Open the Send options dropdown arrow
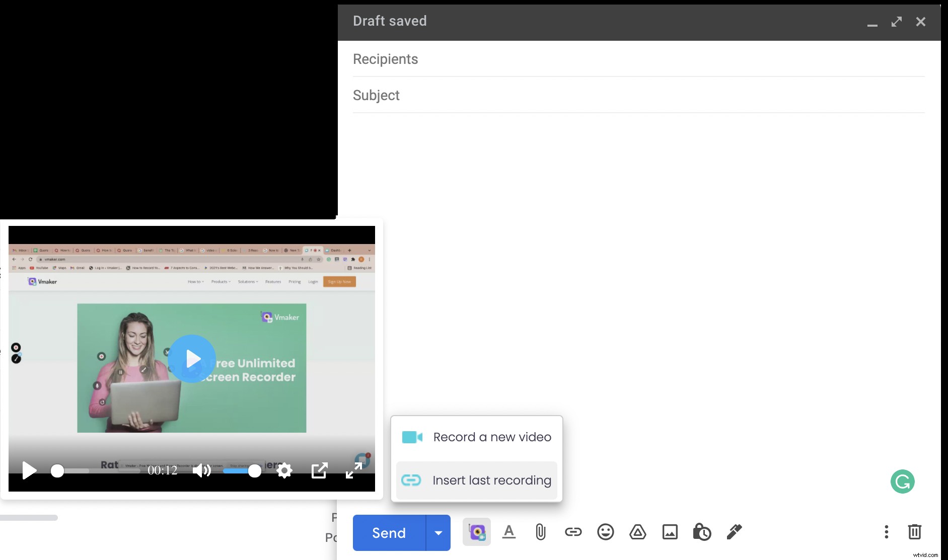This screenshot has height=560, width=948. (x=437, y=532)
